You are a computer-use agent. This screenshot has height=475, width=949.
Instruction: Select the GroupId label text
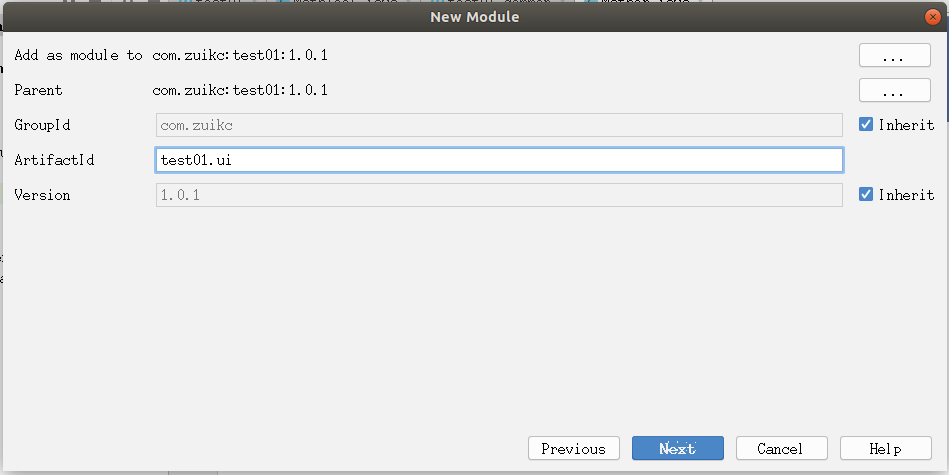(x=42, y=125)
